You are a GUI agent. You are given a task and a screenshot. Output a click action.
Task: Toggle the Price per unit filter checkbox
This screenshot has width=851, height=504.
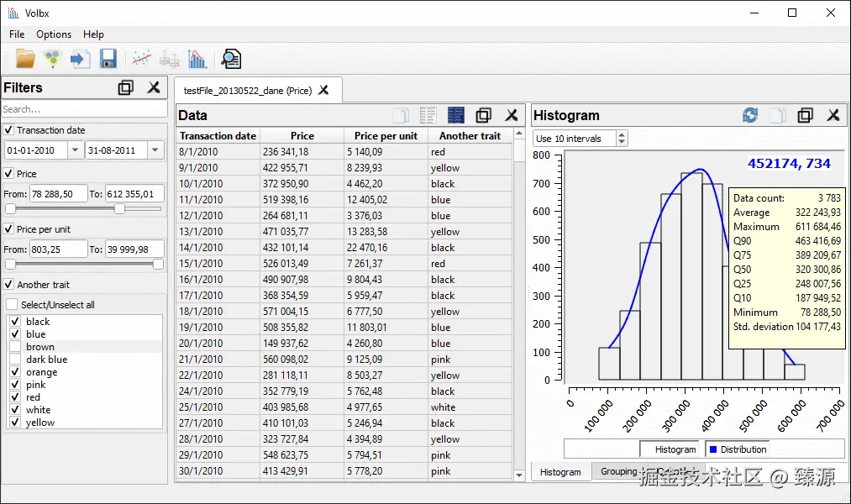8,229
